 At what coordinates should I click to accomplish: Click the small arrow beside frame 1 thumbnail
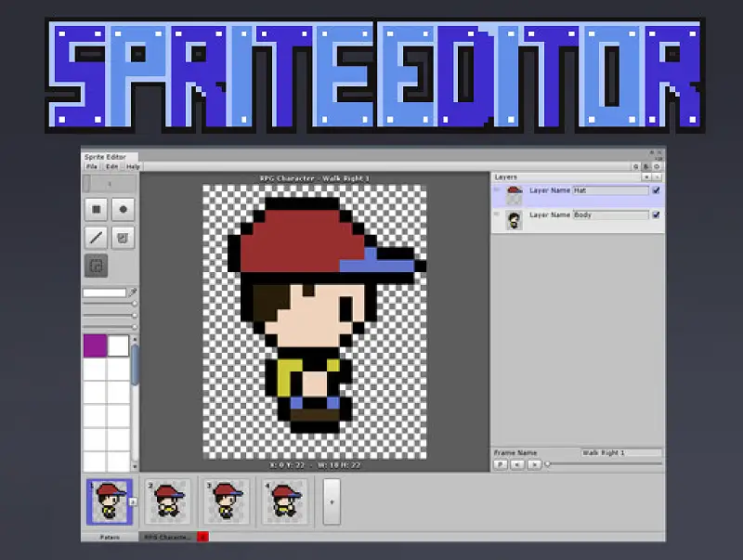[133, 501]
